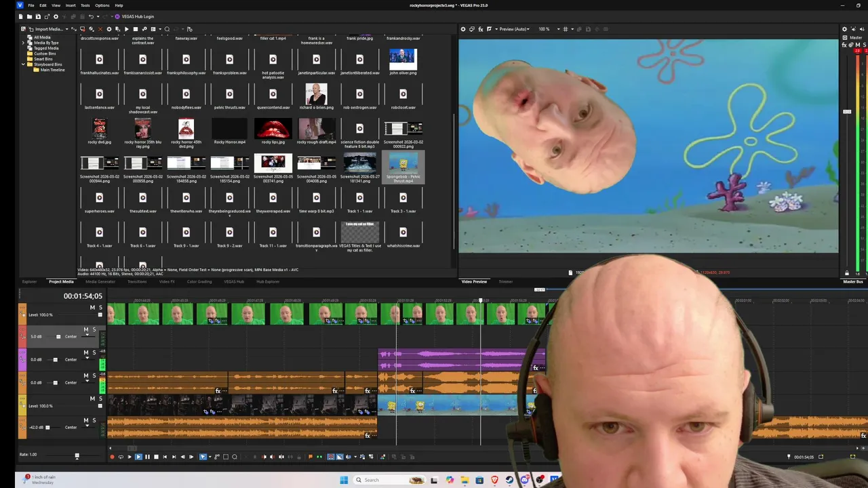Mute the Master bus output
Image resolution: width=868 pixels, height=488 pixels.
tap(858, 45)
